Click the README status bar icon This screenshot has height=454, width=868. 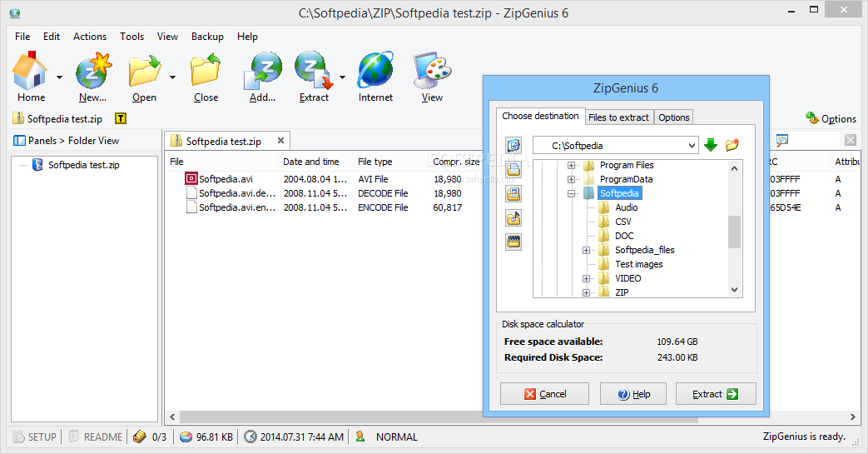(73, 437)
